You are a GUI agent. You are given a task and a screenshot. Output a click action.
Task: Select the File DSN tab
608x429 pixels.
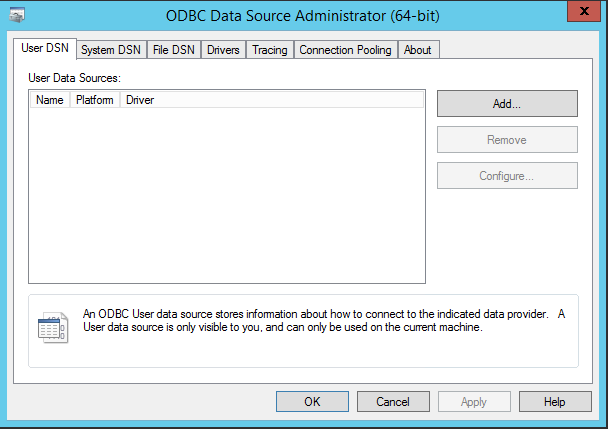pos(174,50)
